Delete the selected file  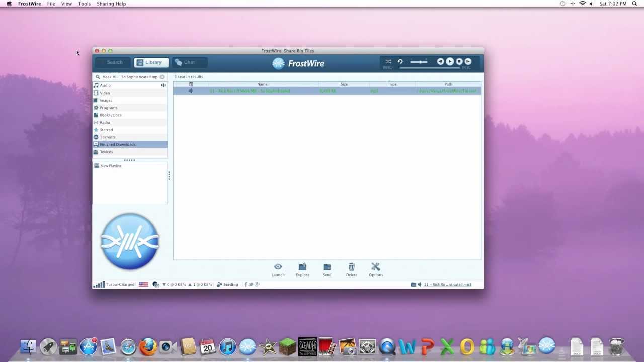click(x=352, y=270)
